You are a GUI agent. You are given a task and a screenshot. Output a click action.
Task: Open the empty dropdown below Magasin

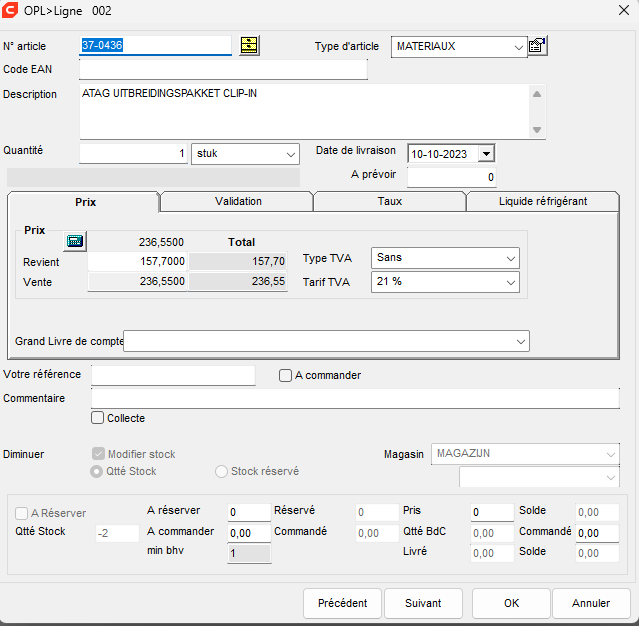610,478
